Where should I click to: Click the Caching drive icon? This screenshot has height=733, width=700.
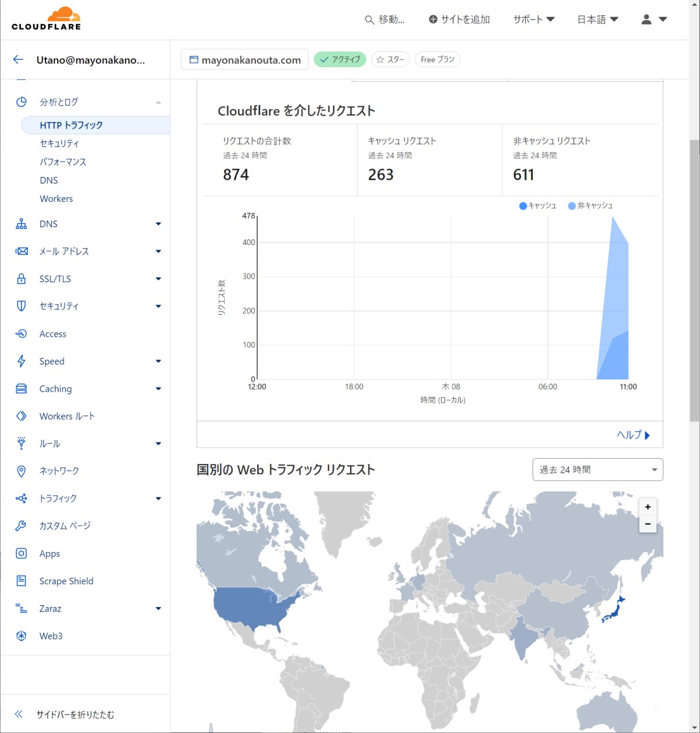click(22, 389)
